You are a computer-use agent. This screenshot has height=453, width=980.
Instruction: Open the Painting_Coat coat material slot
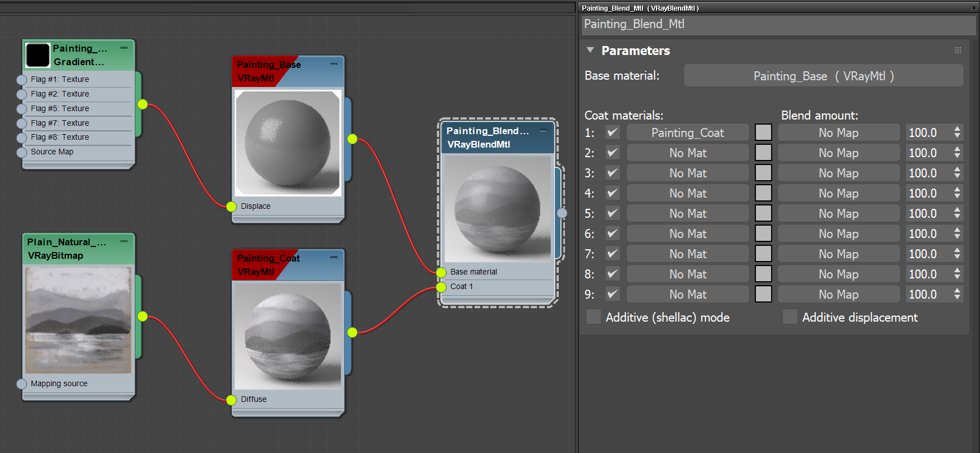[x=687, y=133]
